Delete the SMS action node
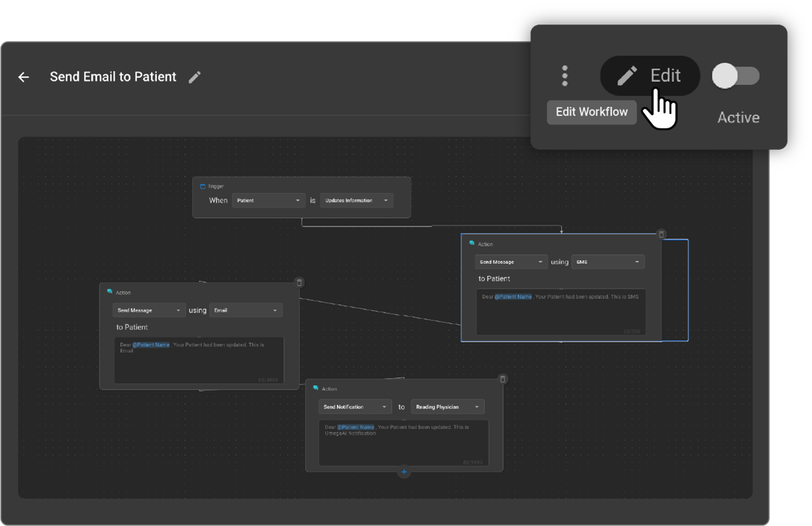Screen dimensions: 812x526 tap(661, 234)
